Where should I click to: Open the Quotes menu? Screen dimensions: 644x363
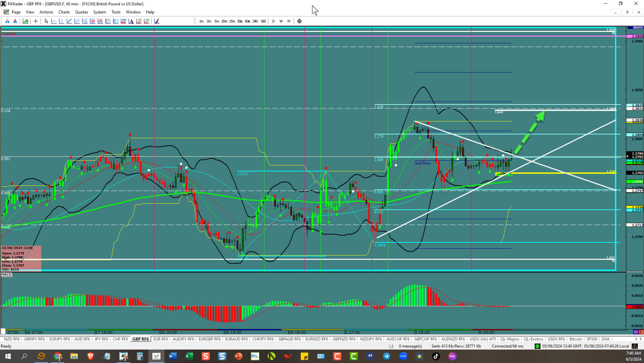tap(82, 12)
